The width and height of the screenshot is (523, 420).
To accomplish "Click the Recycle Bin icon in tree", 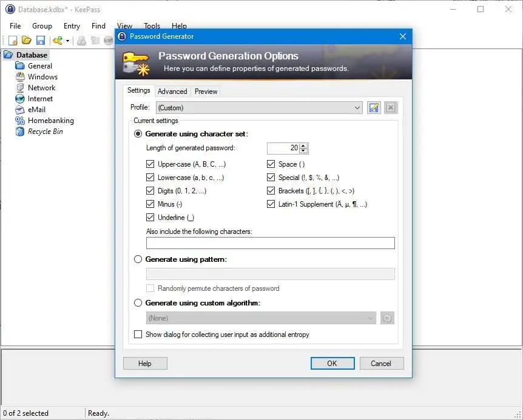I will point(20,132).
